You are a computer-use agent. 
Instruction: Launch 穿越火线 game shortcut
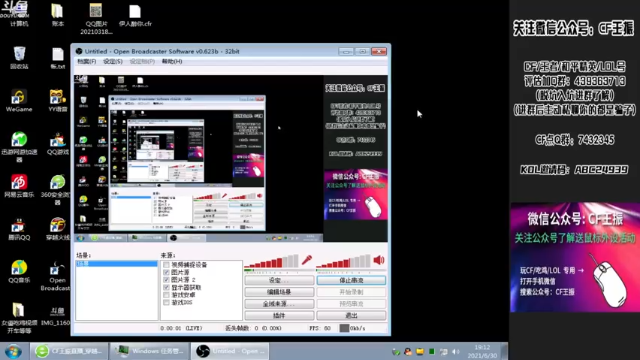click(x=58, y=229)
